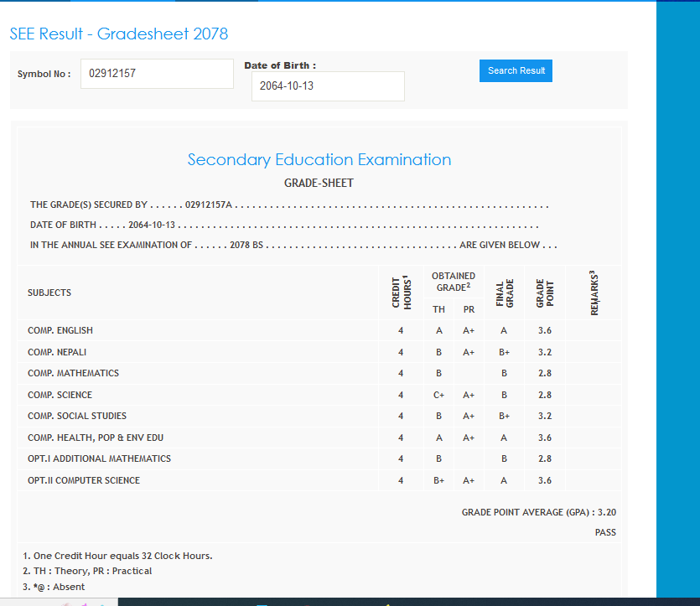Click the Symbol No label
The width and height of the screenshot is (700, 606).
(44, 75)
